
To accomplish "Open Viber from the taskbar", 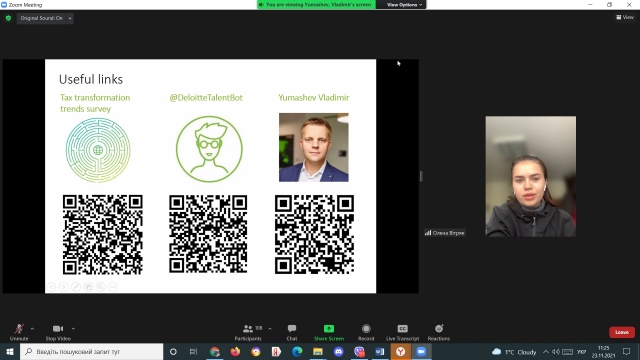I will click(359, 351).
